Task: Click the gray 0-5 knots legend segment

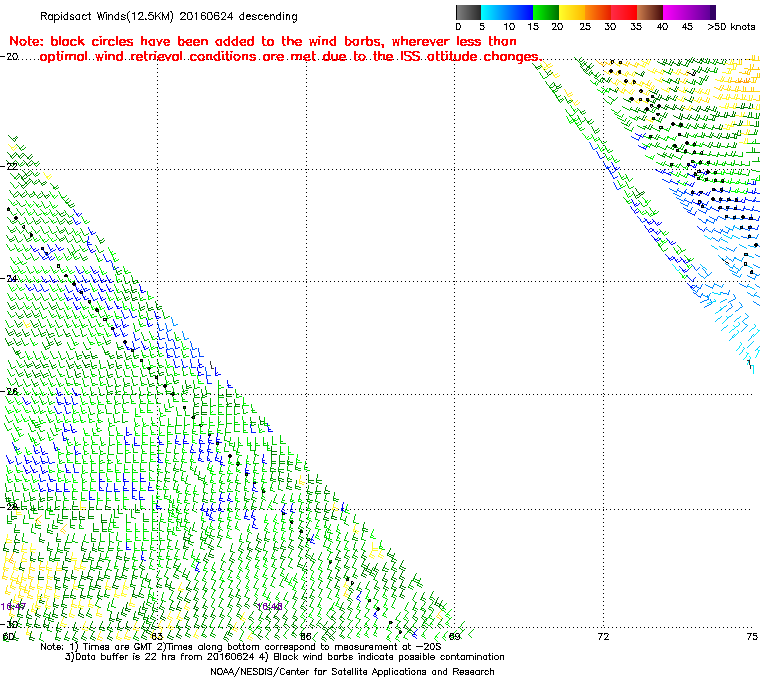Action: click(x=468, y=12)
